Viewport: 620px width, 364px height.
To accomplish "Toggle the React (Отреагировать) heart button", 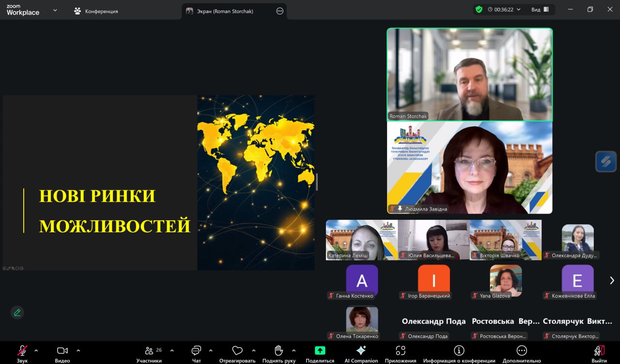I will [237, 351].
